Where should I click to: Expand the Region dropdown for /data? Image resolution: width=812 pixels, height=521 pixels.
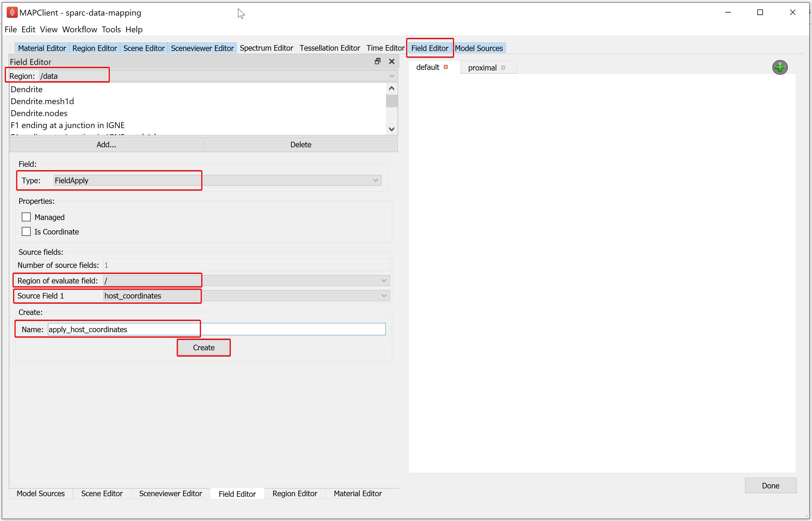[391, 76]
